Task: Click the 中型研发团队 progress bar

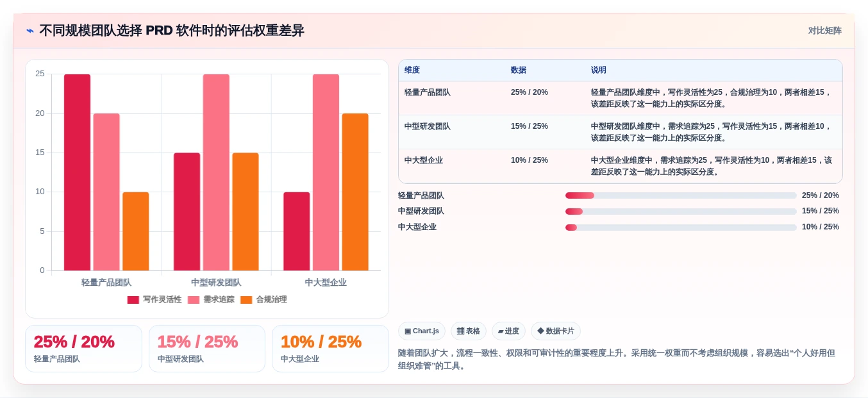Action: (681, 211)
